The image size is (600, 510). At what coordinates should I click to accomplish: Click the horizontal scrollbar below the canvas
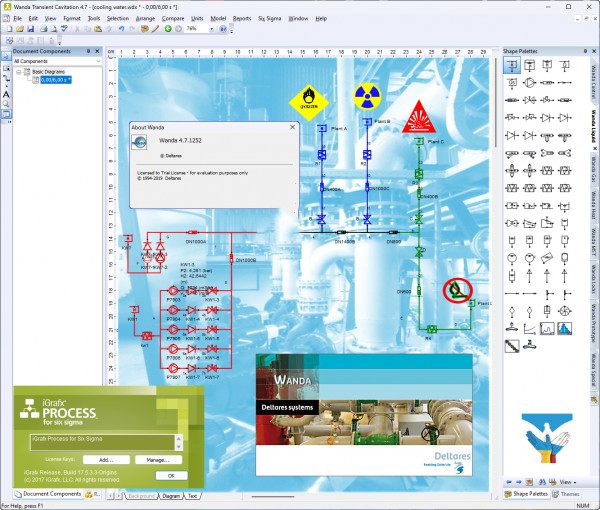[273, 497]
